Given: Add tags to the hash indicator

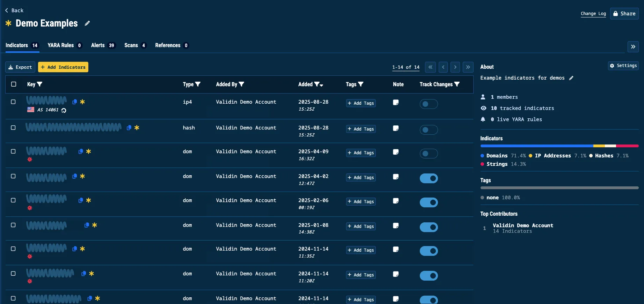Looking at the screenshot, I should pyautogui.click(x=361, y=129).
